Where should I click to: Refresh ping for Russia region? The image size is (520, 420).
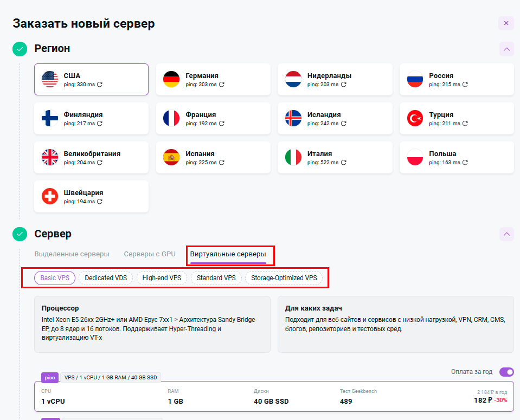[465, 85]
